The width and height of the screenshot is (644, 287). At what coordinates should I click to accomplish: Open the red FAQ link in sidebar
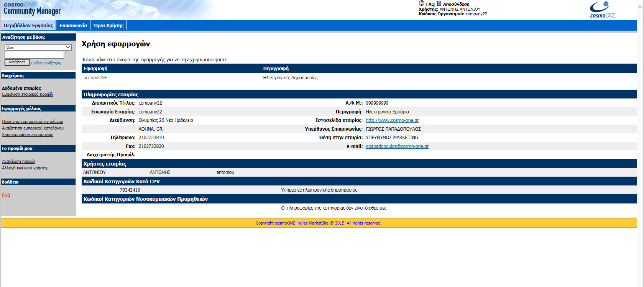tap(6, 195)
